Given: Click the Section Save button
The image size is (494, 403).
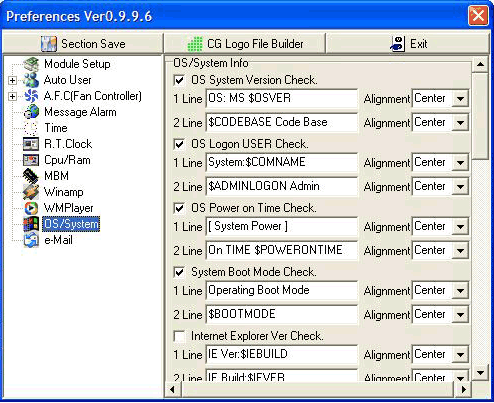Looking at the screenshot, I should [83, 44].
